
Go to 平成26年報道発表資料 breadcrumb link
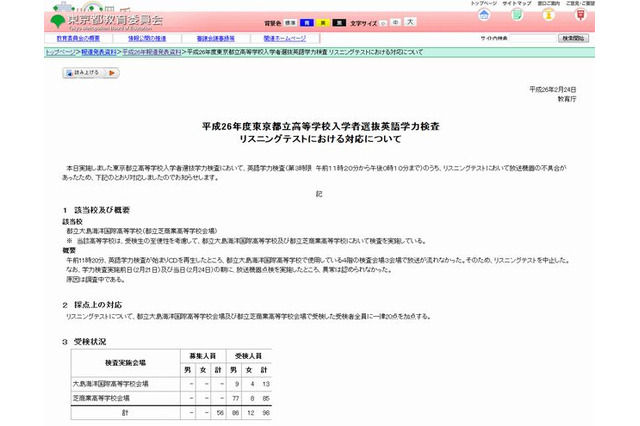tap(151, 52)
